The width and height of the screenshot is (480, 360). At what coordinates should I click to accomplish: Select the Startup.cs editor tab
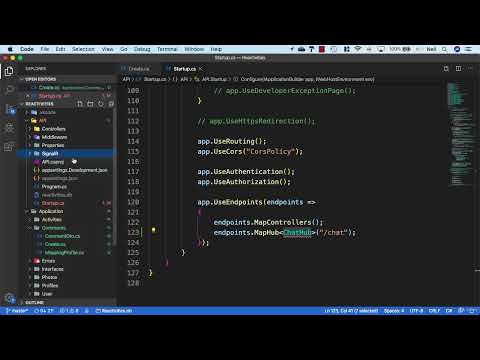coord(184,69)
